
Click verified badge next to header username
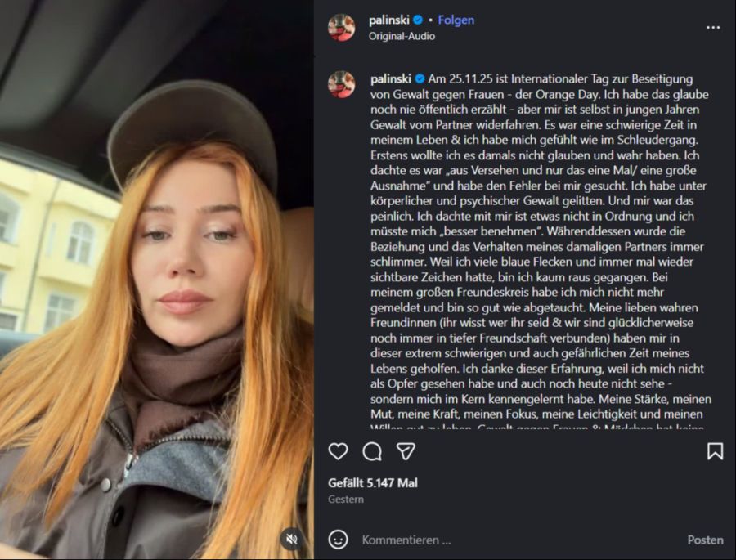click(418, 20)
